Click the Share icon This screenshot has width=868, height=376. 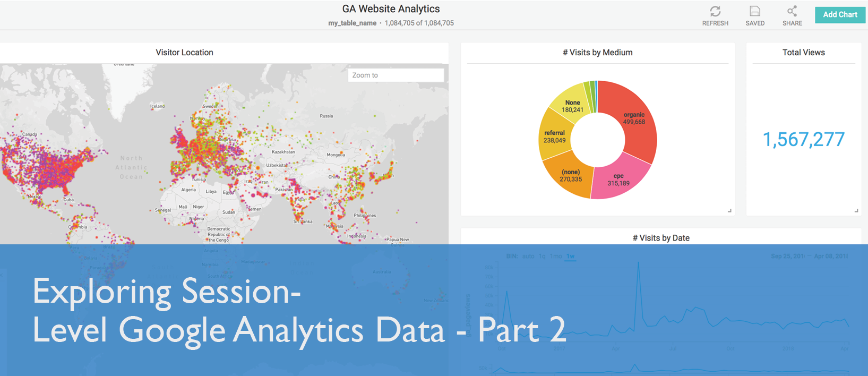click(792, 11)
